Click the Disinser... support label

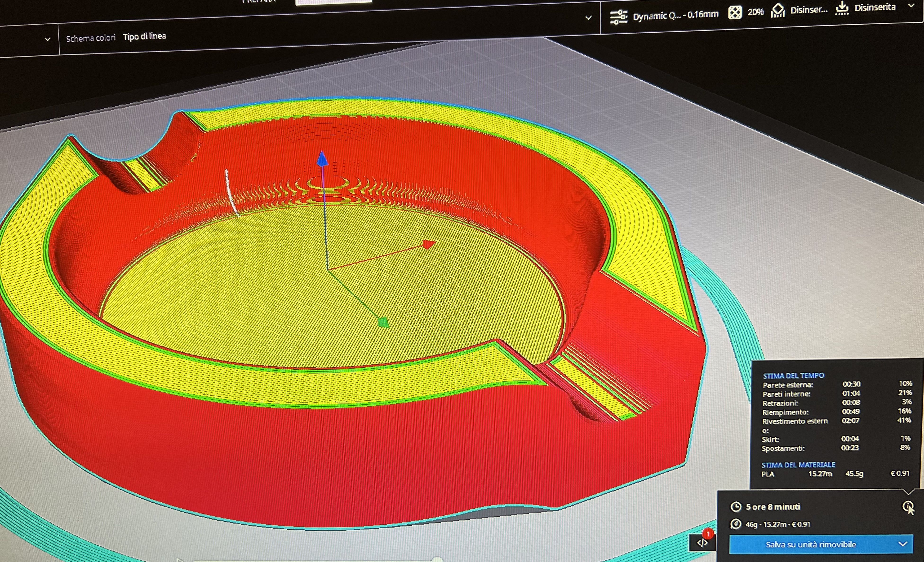pos(809,10)
